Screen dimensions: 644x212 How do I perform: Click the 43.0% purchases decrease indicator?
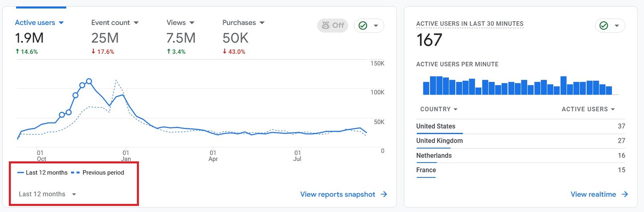(234, 51)
